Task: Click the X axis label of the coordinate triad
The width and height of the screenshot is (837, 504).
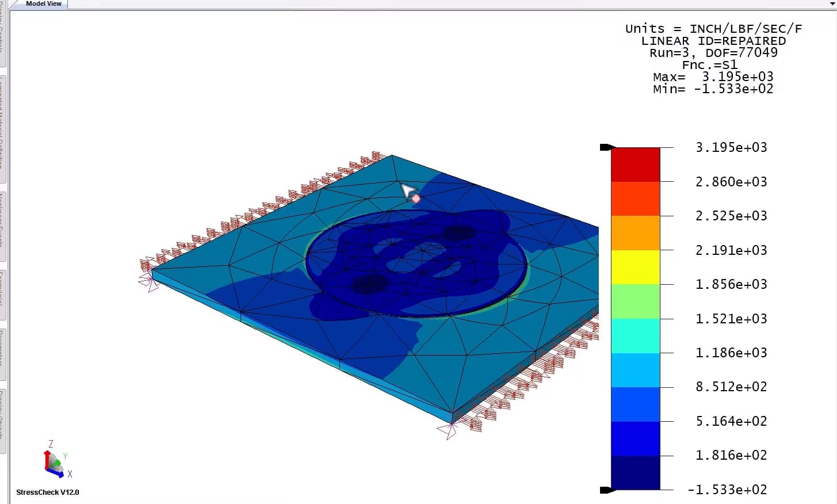Action: point(70,474)
